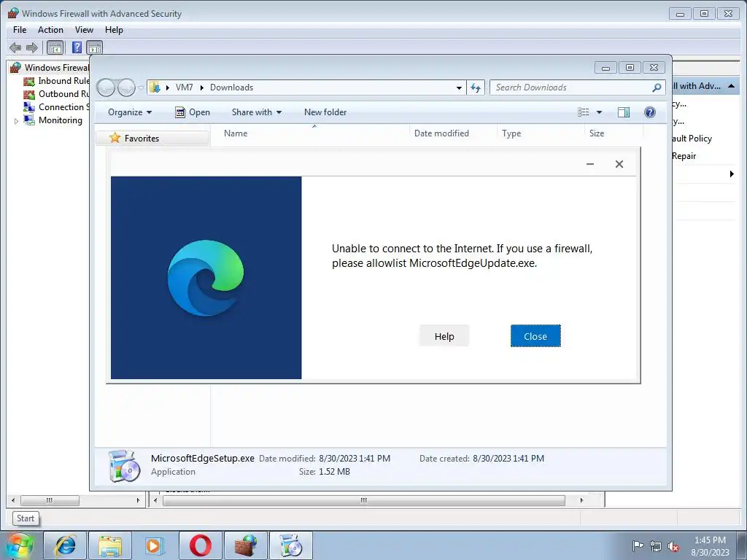This screenshot has height=560, width=747.
Task: Click the submenu arrow in Actions pane
Action: click(x=732, y=174)
